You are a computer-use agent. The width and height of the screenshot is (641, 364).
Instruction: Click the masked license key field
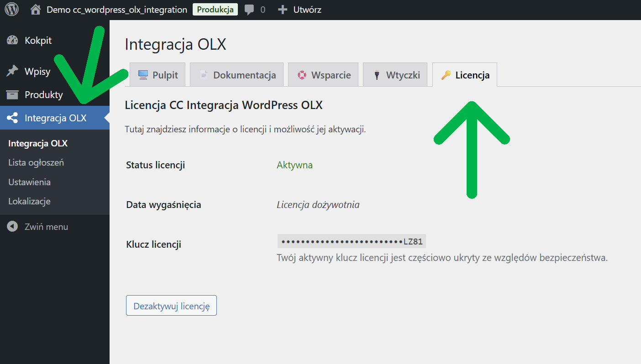(x=352, y=241)
